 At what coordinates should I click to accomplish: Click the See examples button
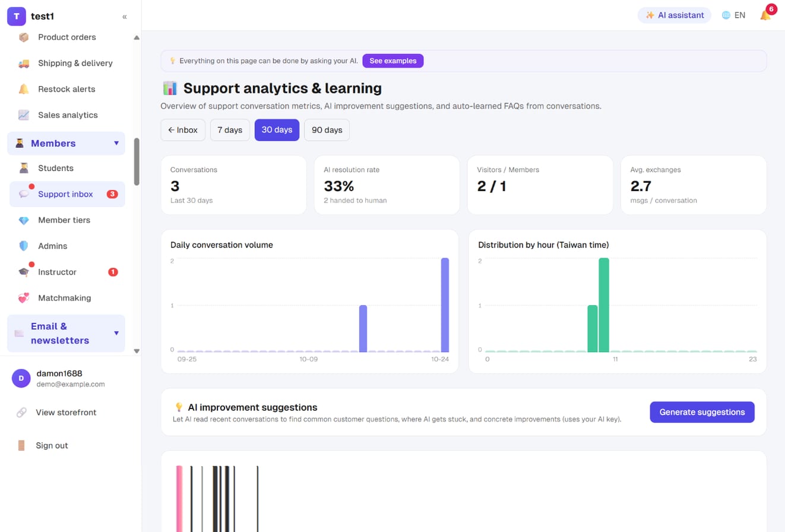pyautogui.click(x=393, y=61)
